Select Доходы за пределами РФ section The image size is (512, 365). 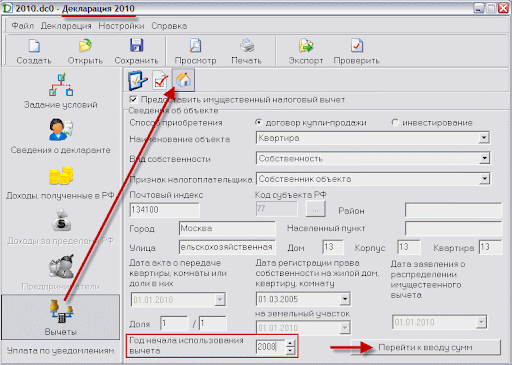(61, 227)
